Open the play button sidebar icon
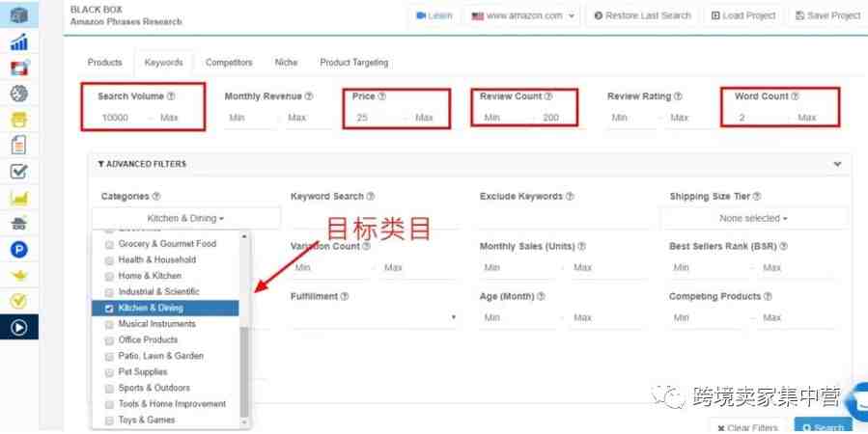 point(18,327)
